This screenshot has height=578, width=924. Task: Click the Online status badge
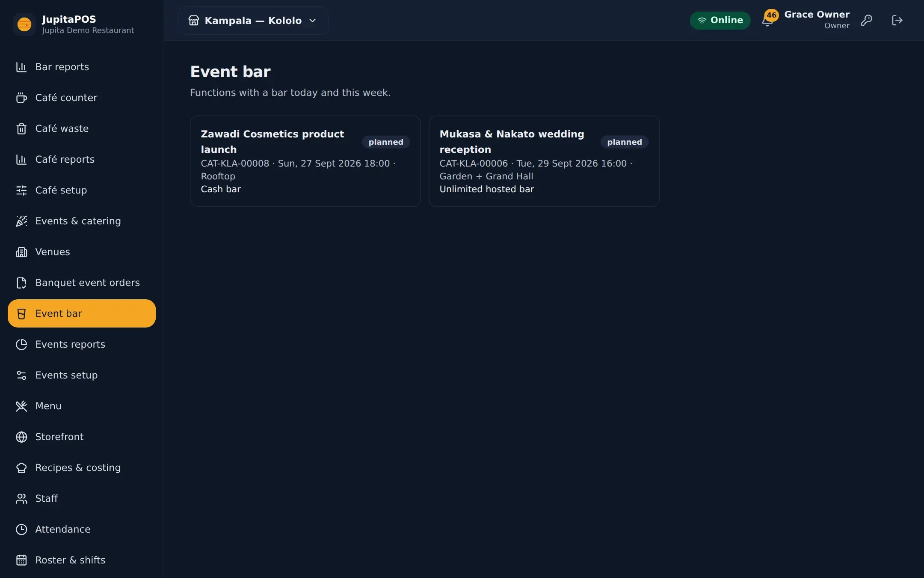(x=720, y=21)
